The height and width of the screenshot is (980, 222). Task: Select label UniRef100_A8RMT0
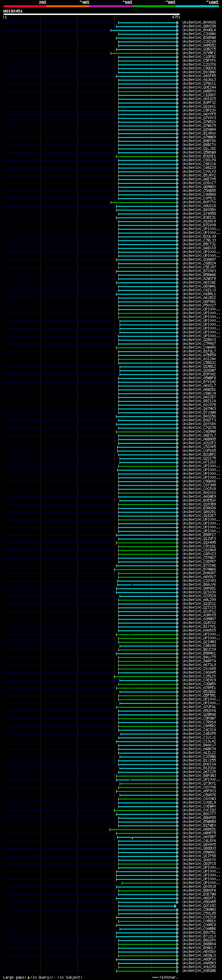[x=199, y=91]
